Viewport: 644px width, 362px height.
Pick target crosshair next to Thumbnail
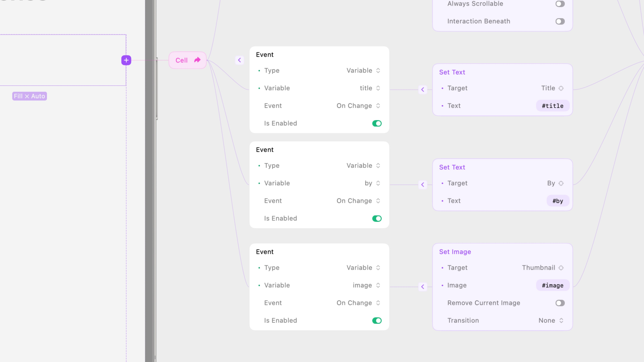[x=561, y=268]
